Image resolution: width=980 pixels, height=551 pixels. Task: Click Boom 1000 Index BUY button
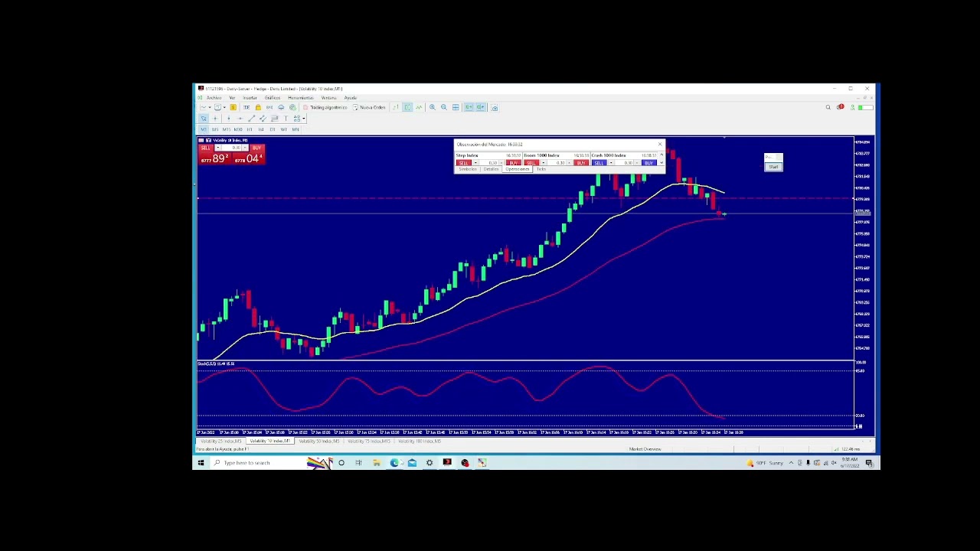coord(580,163)
